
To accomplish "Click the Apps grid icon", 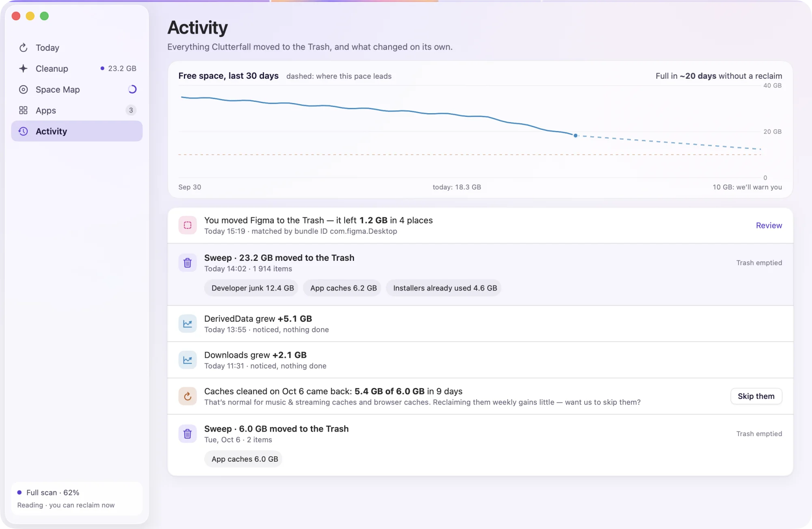I will [23, 110].
